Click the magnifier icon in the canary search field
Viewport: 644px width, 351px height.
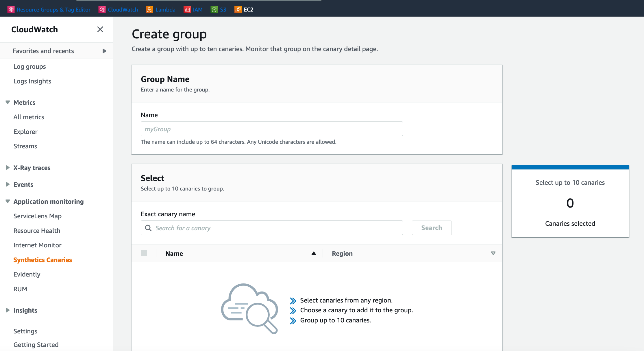pyautogui.click(x=148, y=228)
